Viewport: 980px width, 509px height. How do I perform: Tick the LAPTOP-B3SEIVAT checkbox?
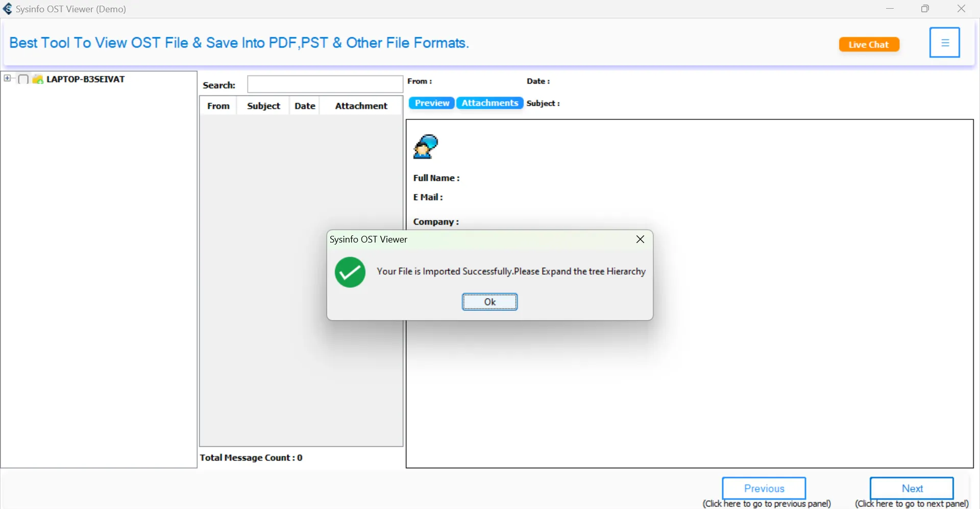coord(23,79)
